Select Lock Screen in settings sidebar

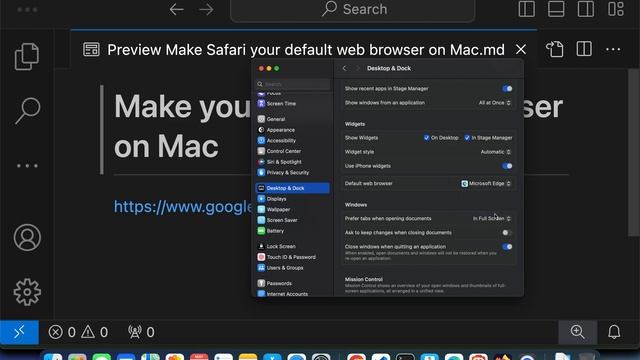293,246
